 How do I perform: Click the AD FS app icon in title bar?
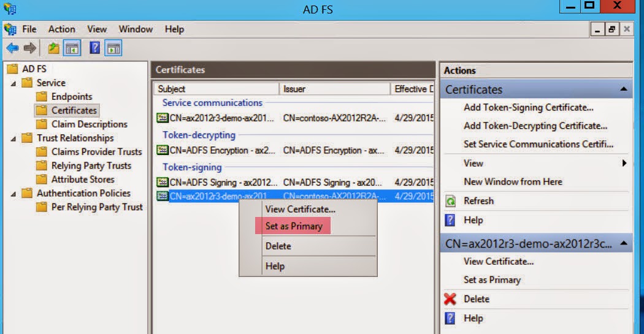click(10, 8)
